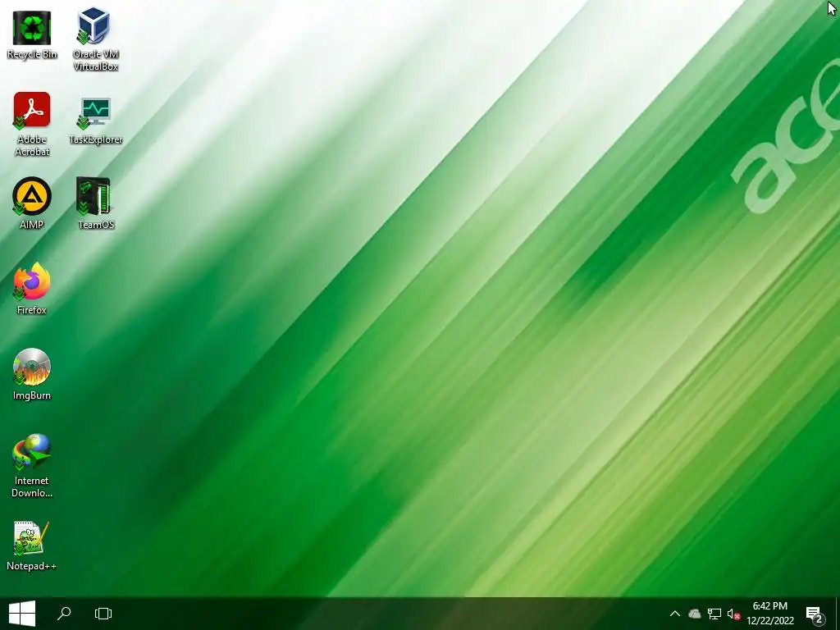The height and width of the screenshot is (630, 840).
Task: Select the TeamOS desktop icon
Action: click(95, 203)
